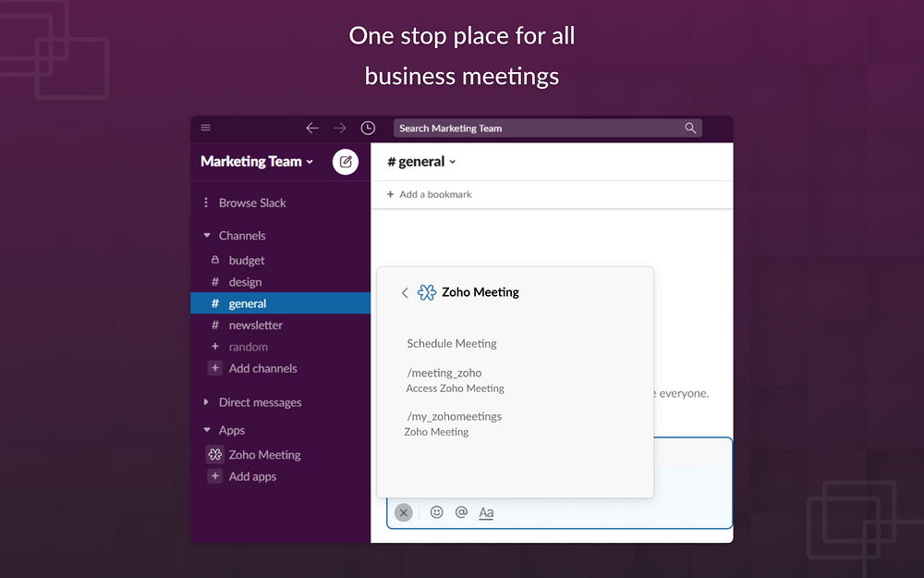Screen dimensions: 924x578
Task: Open the emoji picker
Action: click(437, 512)
